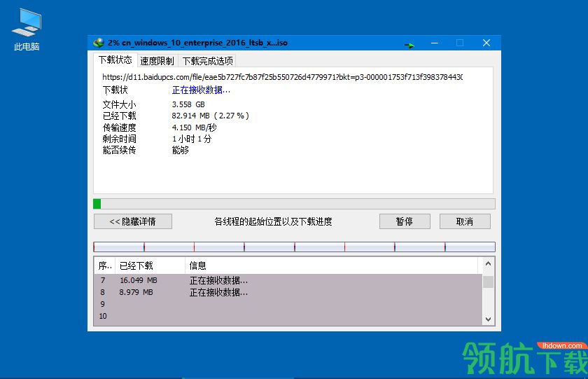Click the IDM globe icon in title bar
The image size is (588, 379).
click(x=99, y=43)
